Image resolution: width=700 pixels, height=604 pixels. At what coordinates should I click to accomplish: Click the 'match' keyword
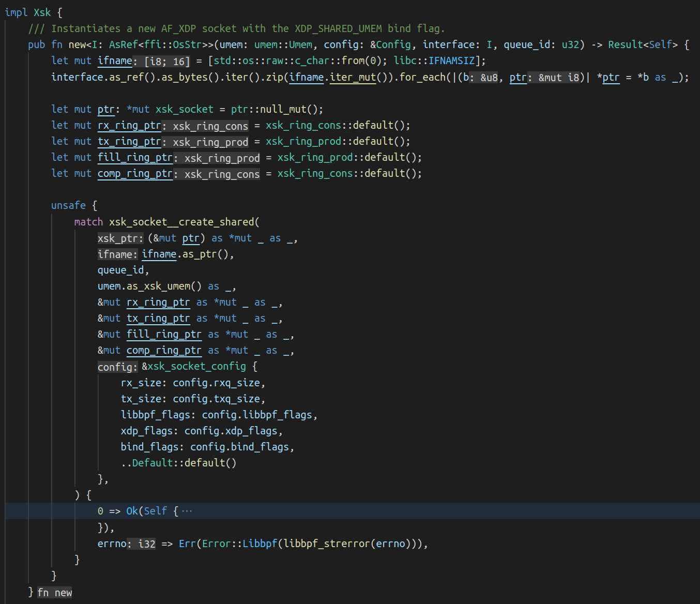click(88, 221)
